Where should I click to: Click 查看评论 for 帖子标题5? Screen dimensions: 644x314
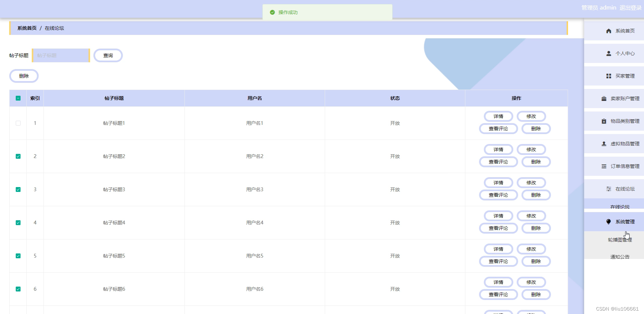tap(498, 261)
